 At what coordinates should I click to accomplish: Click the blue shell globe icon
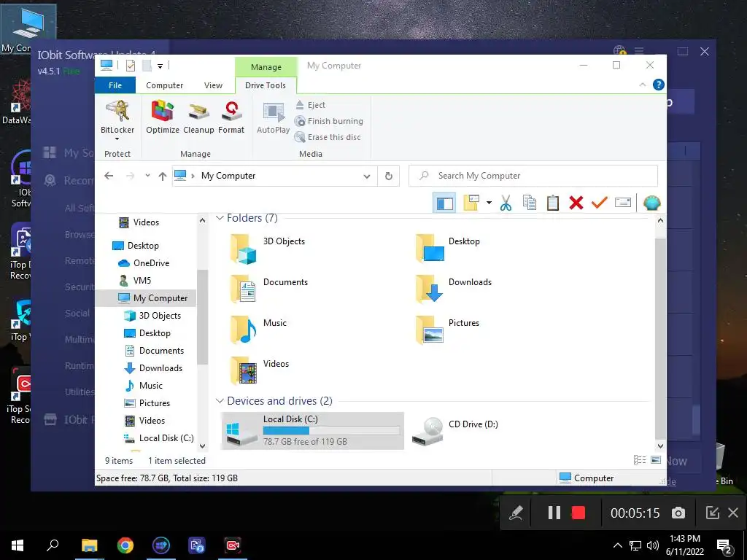651,203
